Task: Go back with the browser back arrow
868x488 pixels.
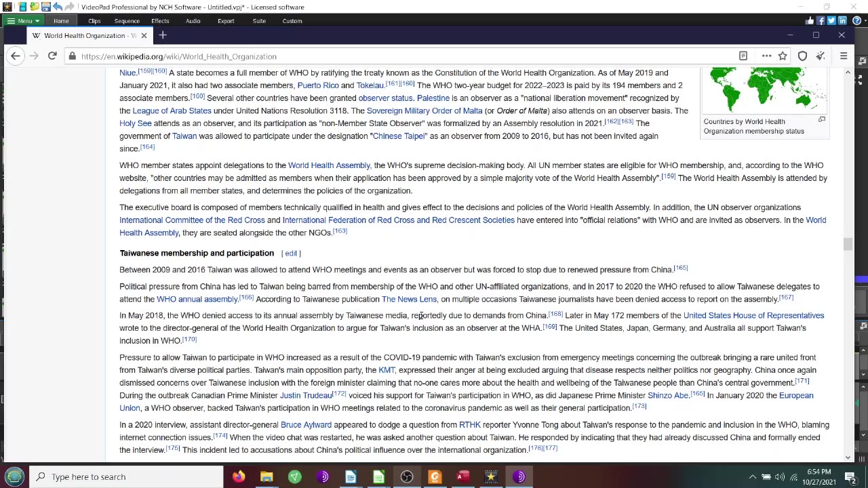Action: [x=16, y=56]
